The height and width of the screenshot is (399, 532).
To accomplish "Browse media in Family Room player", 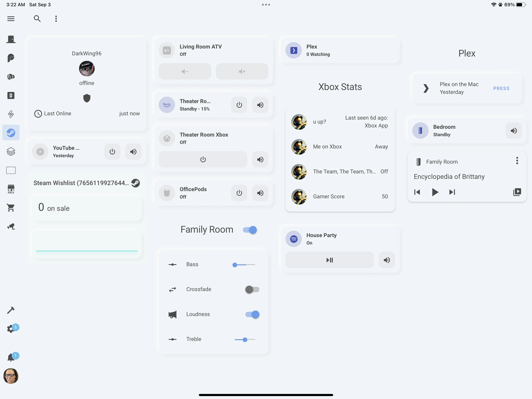I will tap(517, 192).
